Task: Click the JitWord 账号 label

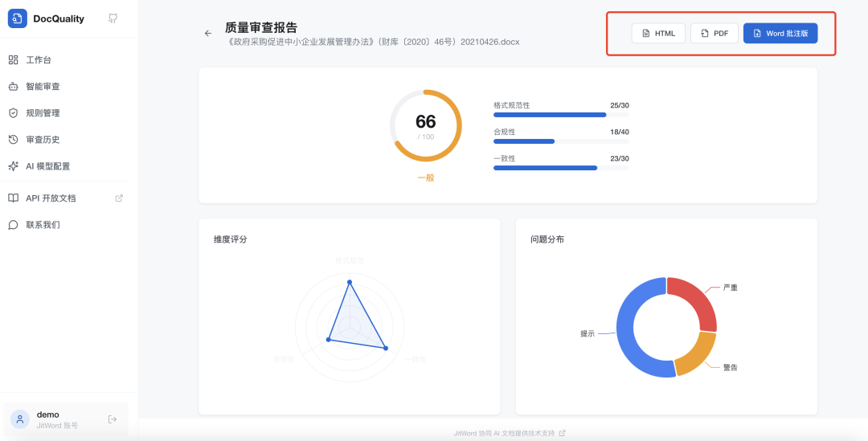Action: 57,426
